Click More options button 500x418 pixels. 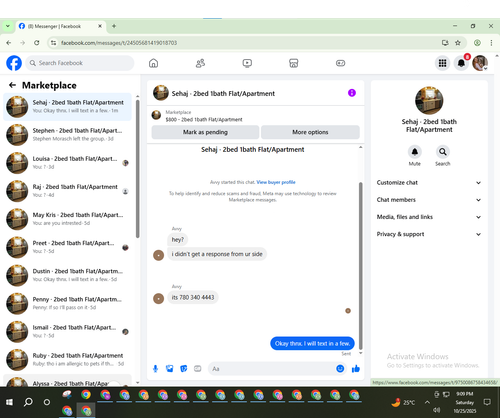[310, 132]
